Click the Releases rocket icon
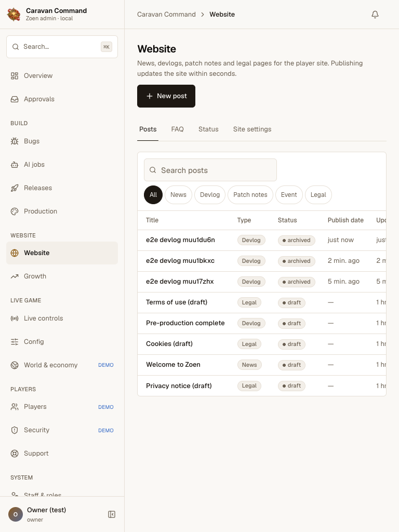 point(15,188)
